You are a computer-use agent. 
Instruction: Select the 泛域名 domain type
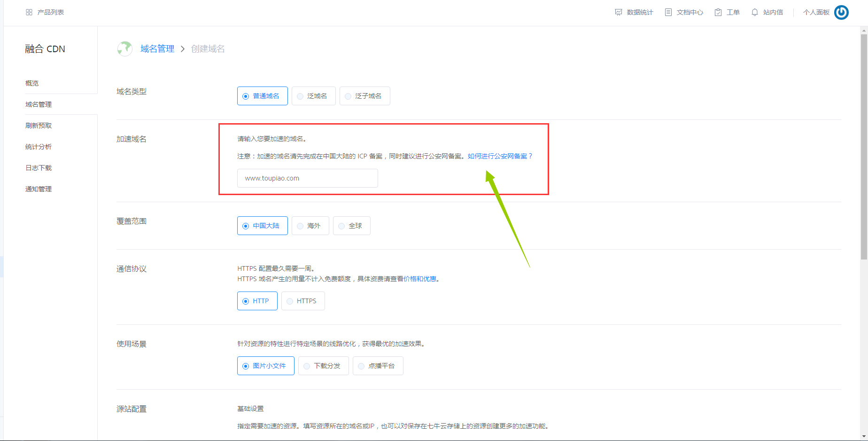click(313, 96)
